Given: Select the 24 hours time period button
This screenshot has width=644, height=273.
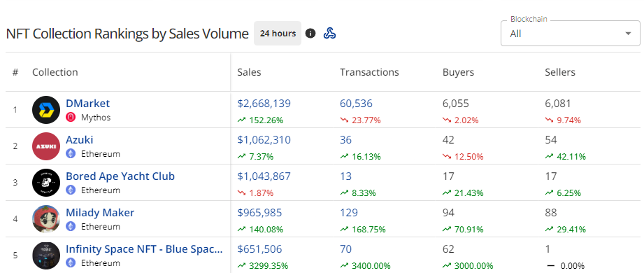Looking at the screenshot, I should click(x=278, y=34).
